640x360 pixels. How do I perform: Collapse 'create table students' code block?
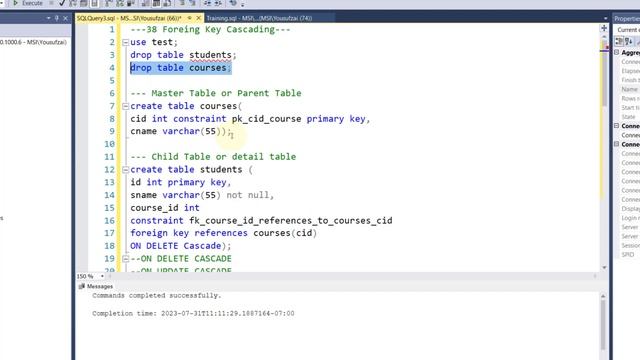pos(125,170)
